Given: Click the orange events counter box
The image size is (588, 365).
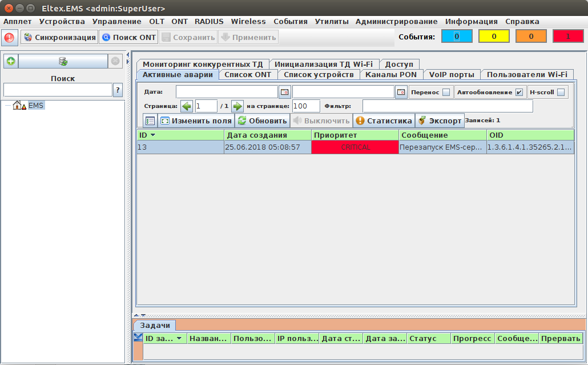Looking at the screenshot, I should 531,37.
